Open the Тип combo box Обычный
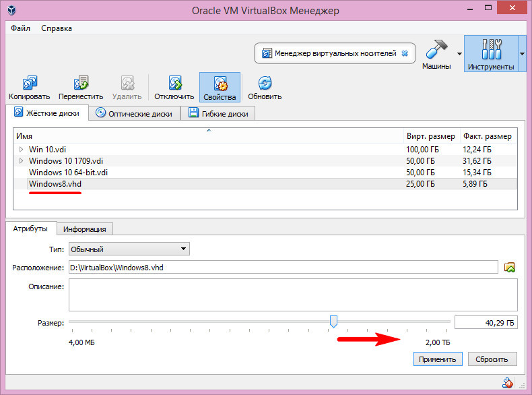 [x=129, y=249]
